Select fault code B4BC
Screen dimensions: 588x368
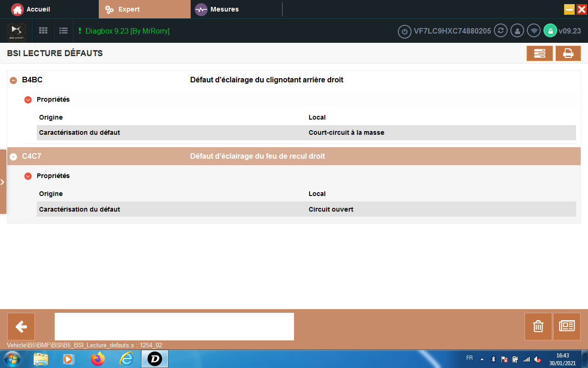click(x=32, y=80)
